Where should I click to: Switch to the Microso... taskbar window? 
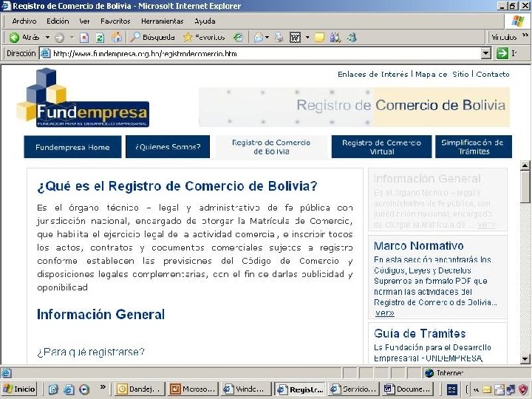(193, 389)
